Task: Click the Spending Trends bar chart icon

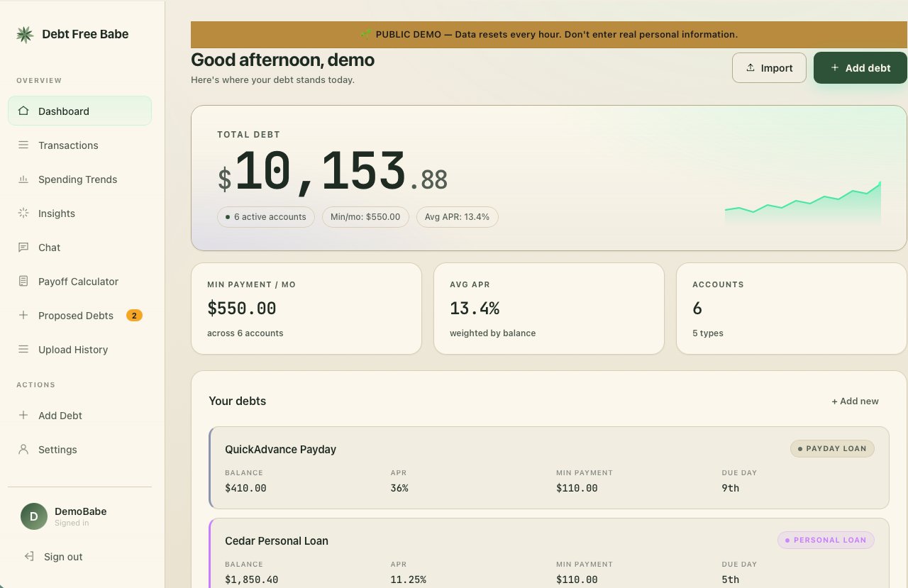Action: pyautogui.click(x=23, y=179)
